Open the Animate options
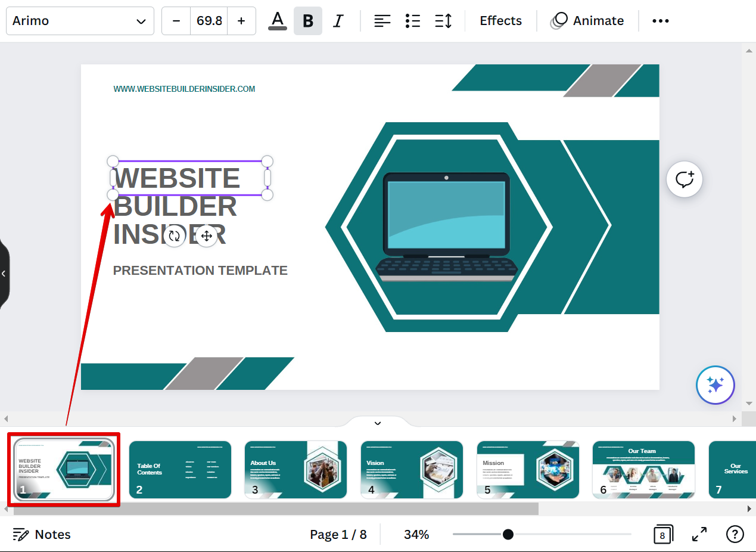The image size is (756, 552). [587, 21]
